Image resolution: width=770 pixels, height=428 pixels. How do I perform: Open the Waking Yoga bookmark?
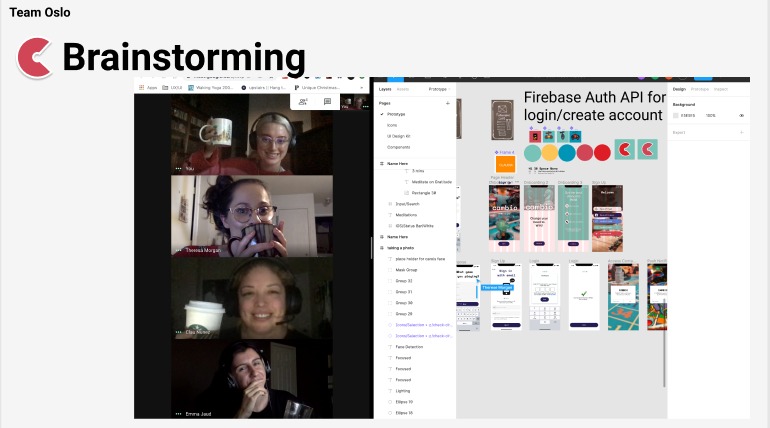[211, 87]
